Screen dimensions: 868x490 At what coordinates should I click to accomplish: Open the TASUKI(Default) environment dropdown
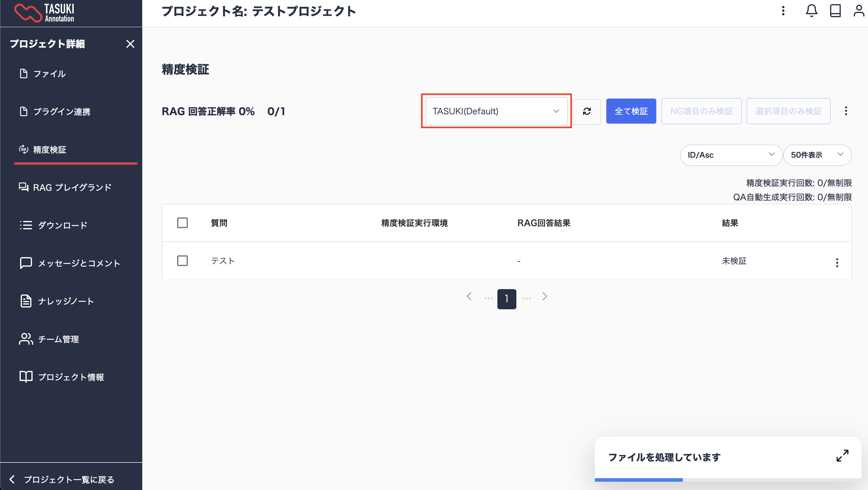tap(496, 112)
